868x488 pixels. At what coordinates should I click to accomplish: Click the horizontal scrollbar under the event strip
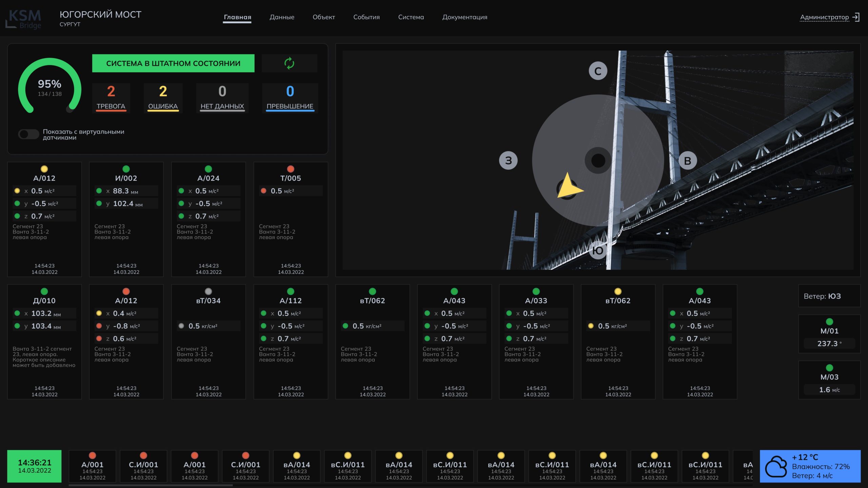pyautogui.click(x=151, y=485)
